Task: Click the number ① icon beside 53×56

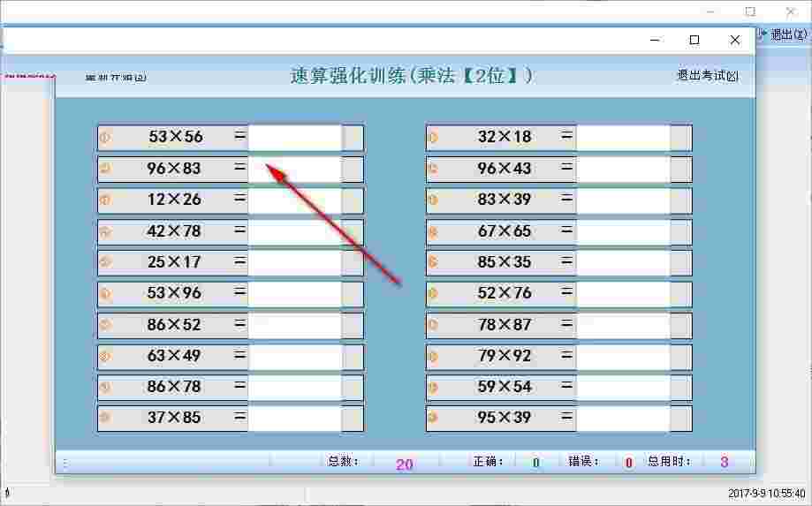Action: 105,138
